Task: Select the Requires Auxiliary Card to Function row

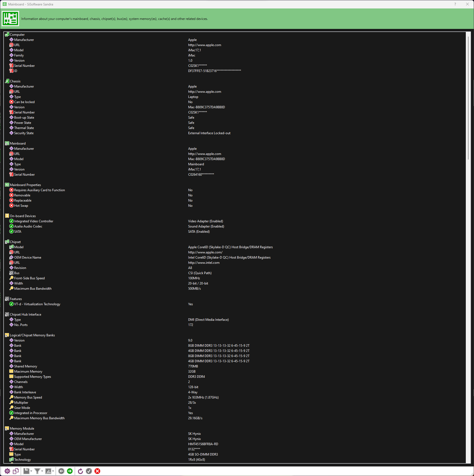Action: click(39, 190)
